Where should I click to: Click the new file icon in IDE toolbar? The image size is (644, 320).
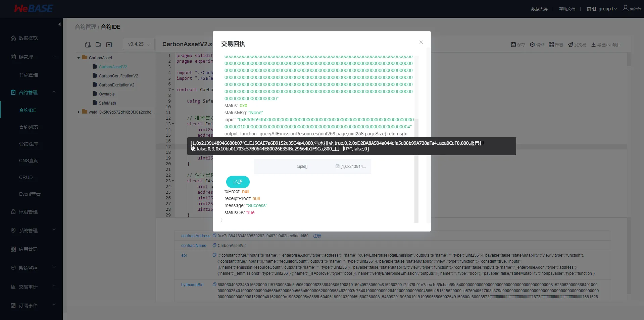click(88, 45)
